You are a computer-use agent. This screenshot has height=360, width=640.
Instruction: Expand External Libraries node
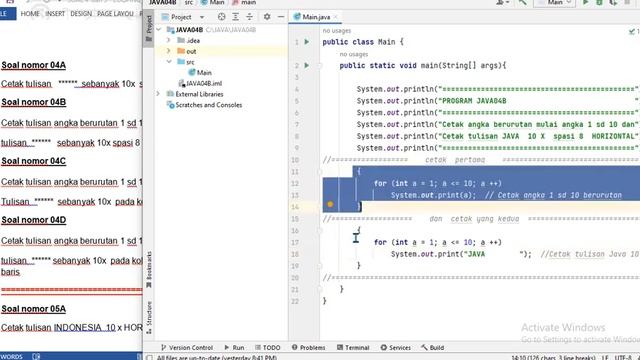coord(159,94)
